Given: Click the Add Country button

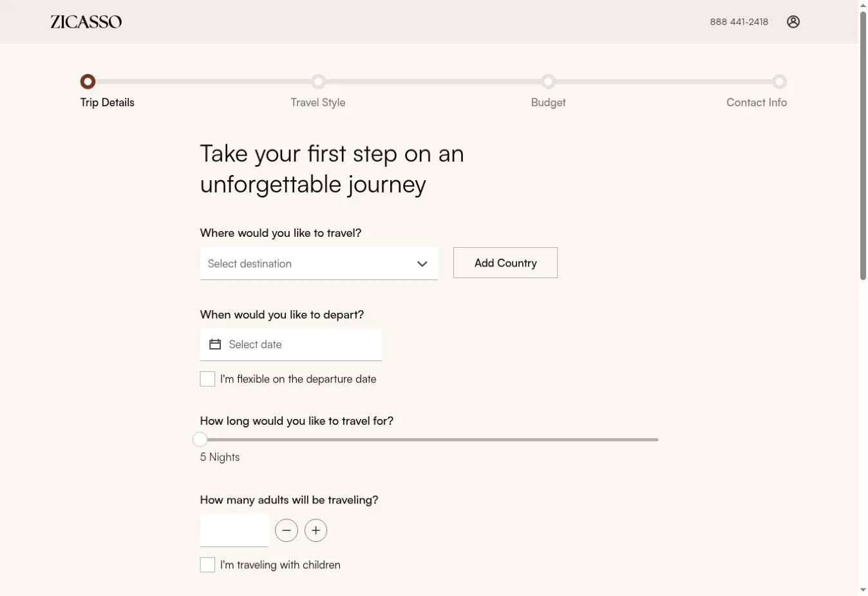Looking at the screenshot, I should coord(505,263).
